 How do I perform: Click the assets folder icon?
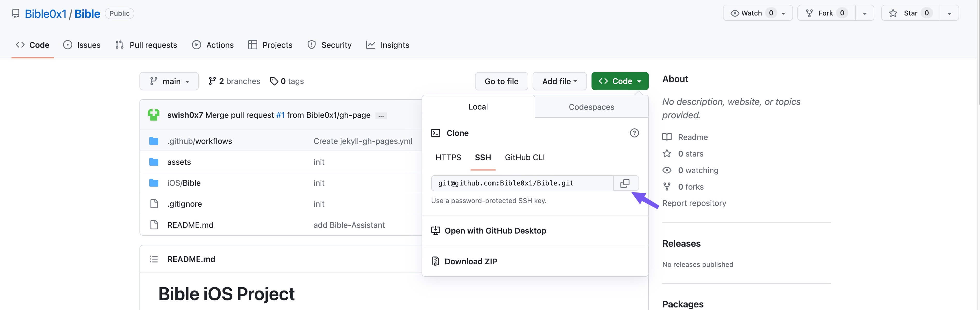[154, 162]
